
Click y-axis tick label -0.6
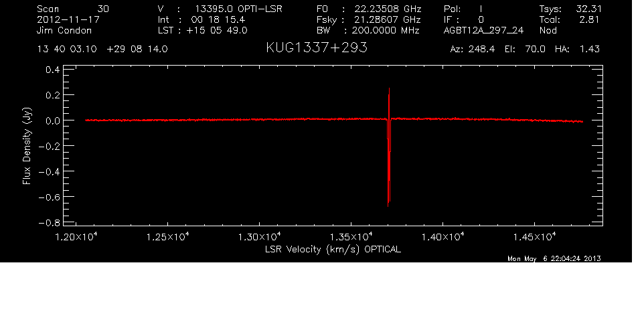(x=50, y=197)
